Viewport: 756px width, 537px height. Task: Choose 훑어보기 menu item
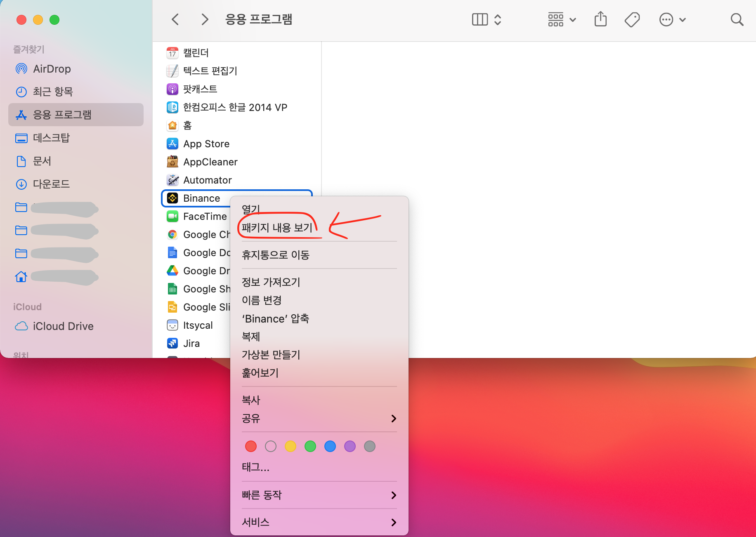(x=319, y=373)
